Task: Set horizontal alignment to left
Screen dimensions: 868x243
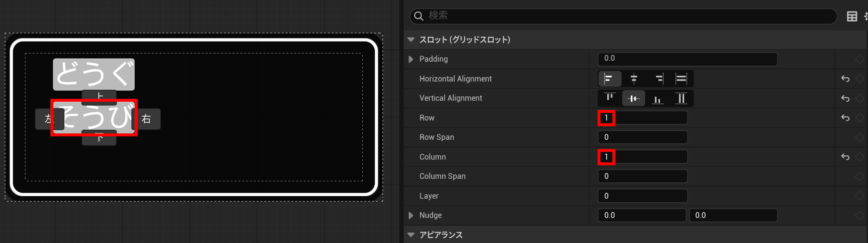Action: coord(609,79)
